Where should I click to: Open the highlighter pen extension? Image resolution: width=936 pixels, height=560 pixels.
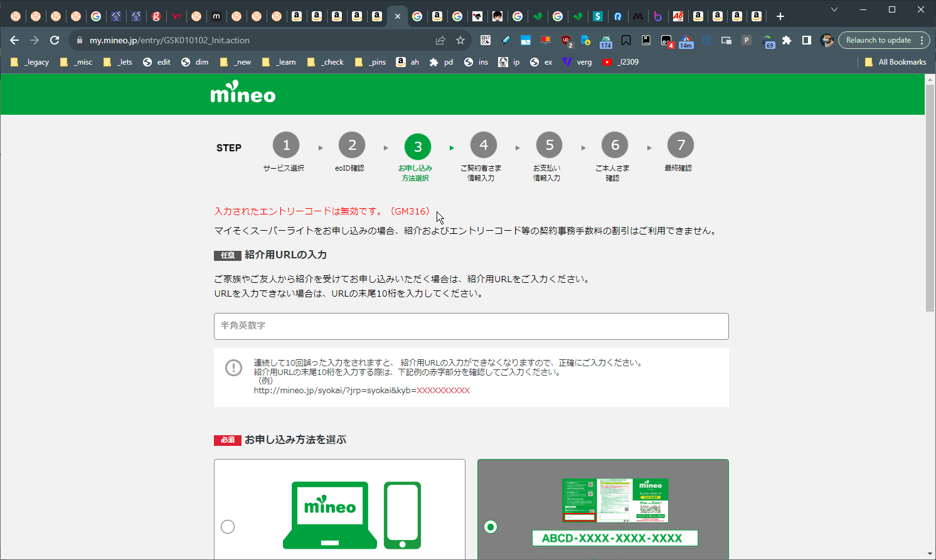506,40
